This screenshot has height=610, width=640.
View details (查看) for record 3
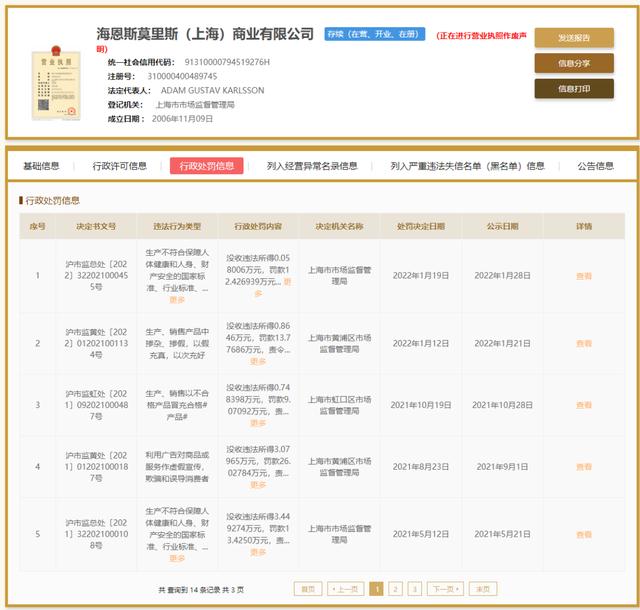[x=584, y=405]
